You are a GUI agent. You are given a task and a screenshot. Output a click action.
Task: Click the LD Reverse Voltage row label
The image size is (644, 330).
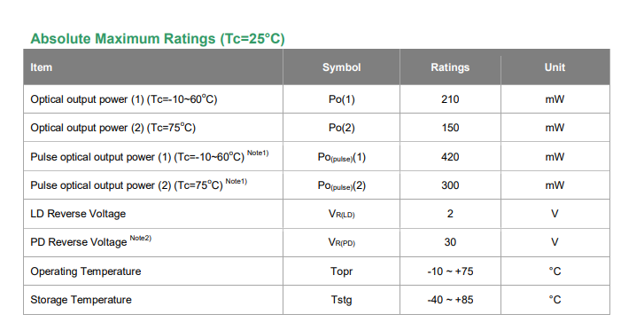coord(78,214)
